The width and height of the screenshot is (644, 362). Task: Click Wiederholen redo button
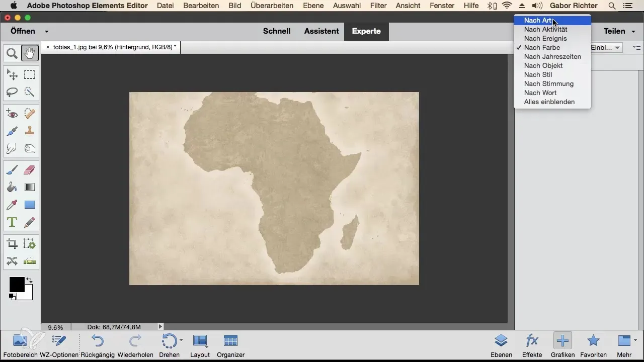click(135, 345)
